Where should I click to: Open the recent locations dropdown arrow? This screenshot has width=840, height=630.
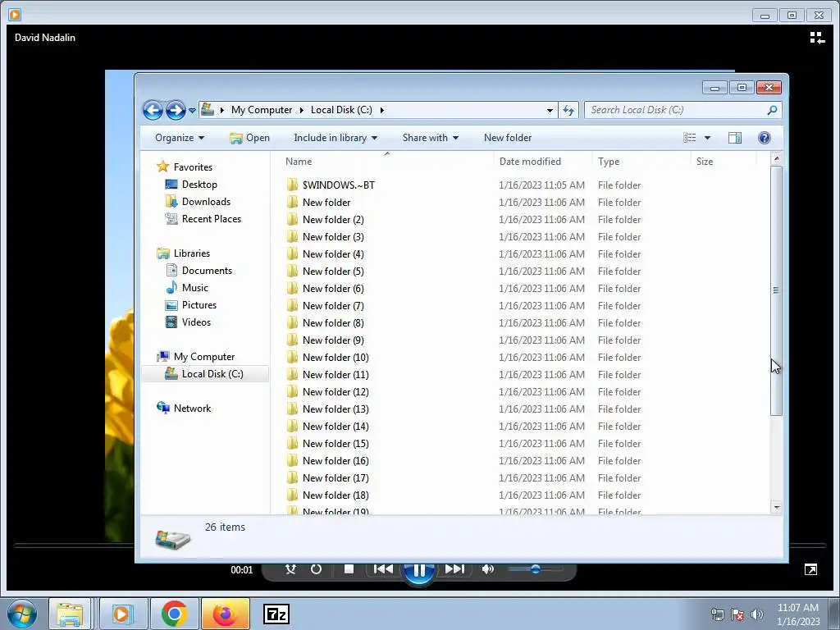point(192,111)
